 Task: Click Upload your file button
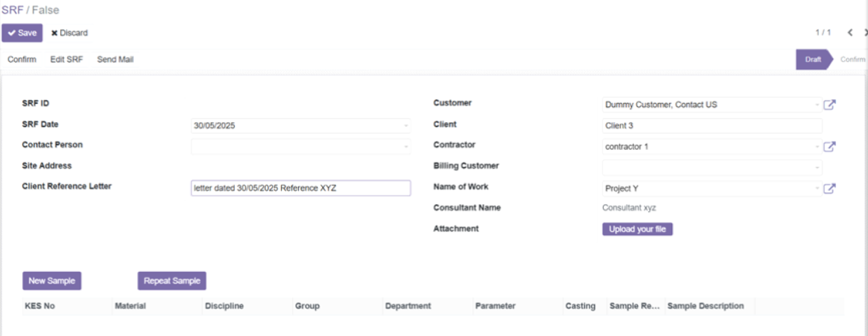[x=637, y=229]
